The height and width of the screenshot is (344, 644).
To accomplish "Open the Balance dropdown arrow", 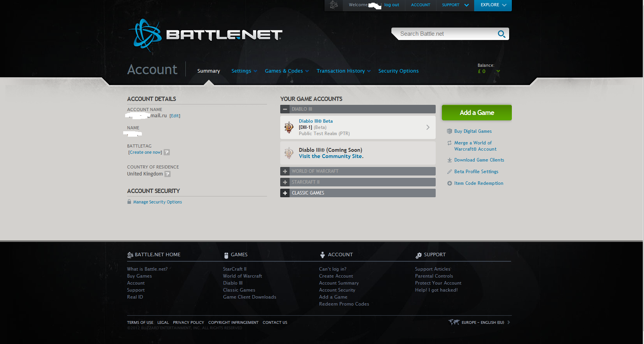I will pos(498,71).
